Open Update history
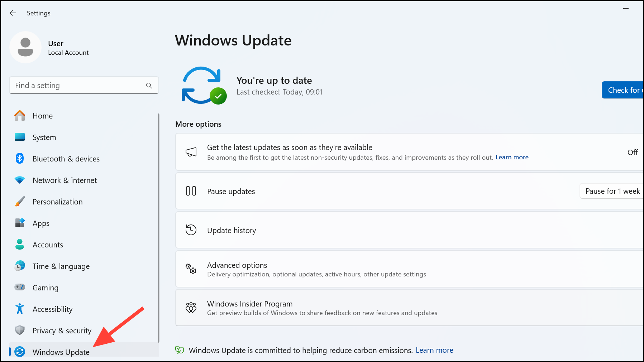 pyautogui.click(x=410, y=230)
